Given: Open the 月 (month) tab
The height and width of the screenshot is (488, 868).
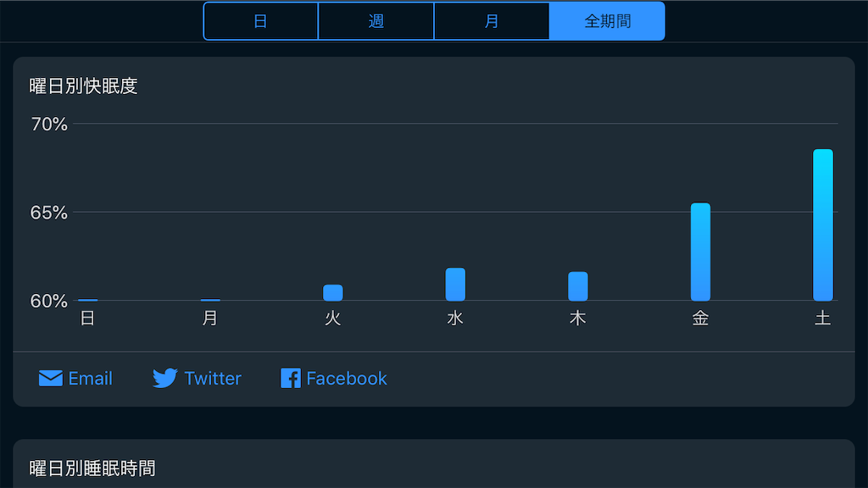Looking at the screenshot, I should 492,21.
